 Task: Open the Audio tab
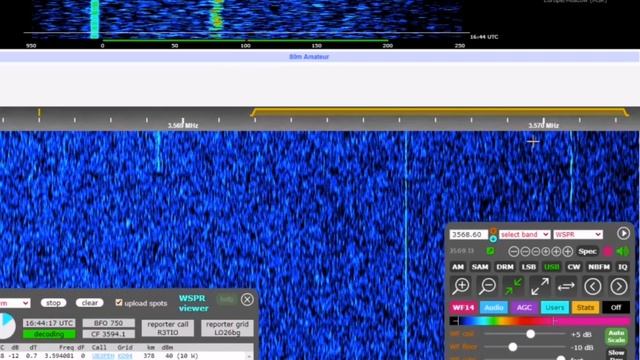point(494,307)
